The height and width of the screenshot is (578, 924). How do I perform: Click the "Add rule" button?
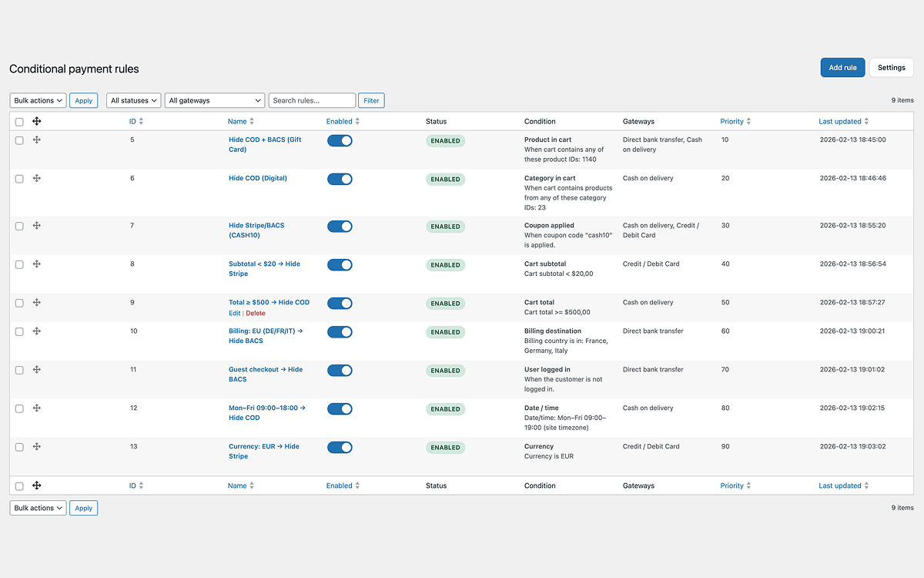click(842, 67)
